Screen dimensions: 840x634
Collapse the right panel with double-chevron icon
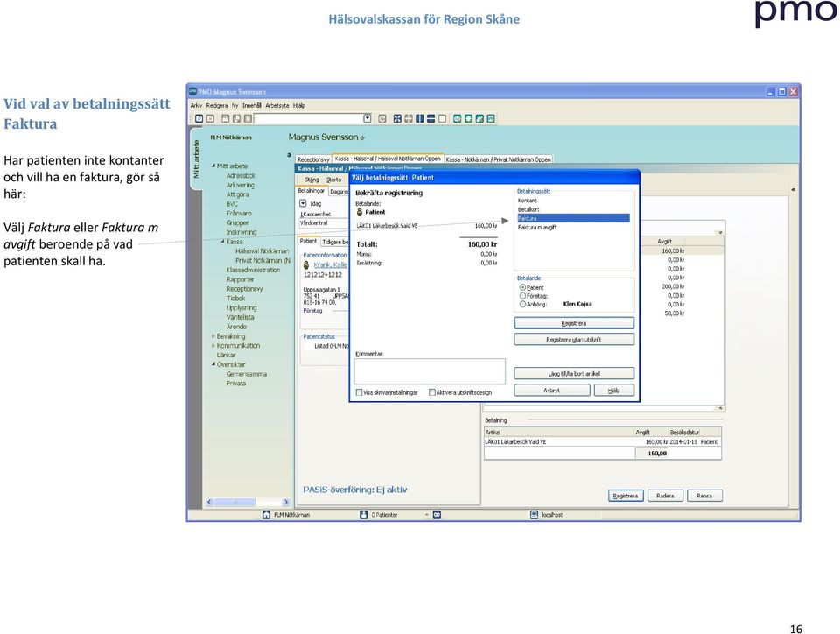click(x=793, y=189)
